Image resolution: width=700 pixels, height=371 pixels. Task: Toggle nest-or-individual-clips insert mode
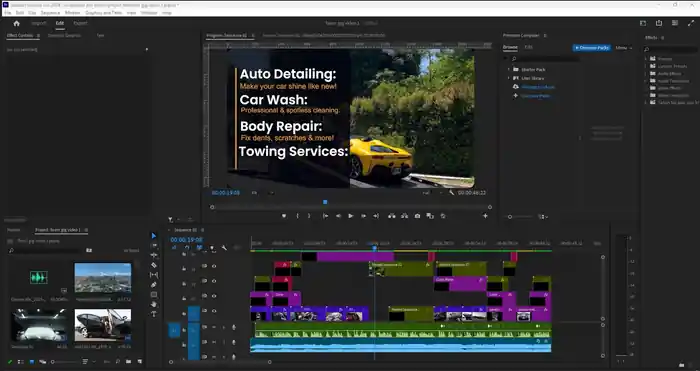[x=175, y=248]
